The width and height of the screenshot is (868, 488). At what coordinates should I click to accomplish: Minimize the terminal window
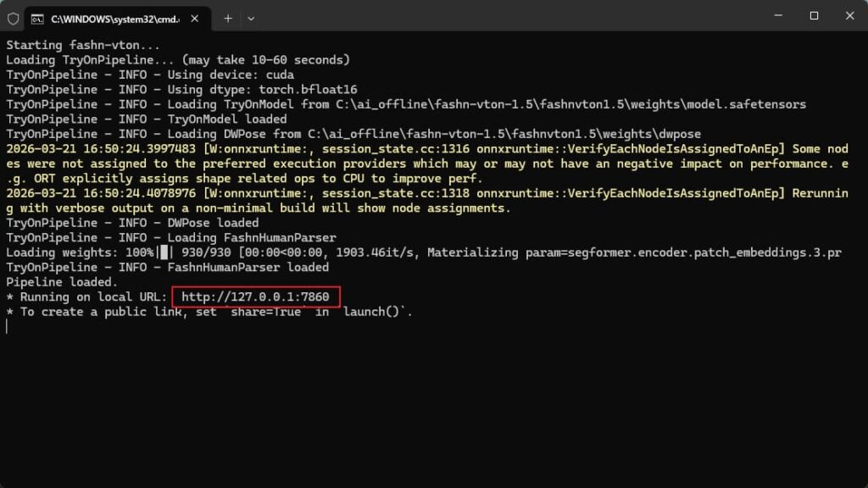(776, 15)
